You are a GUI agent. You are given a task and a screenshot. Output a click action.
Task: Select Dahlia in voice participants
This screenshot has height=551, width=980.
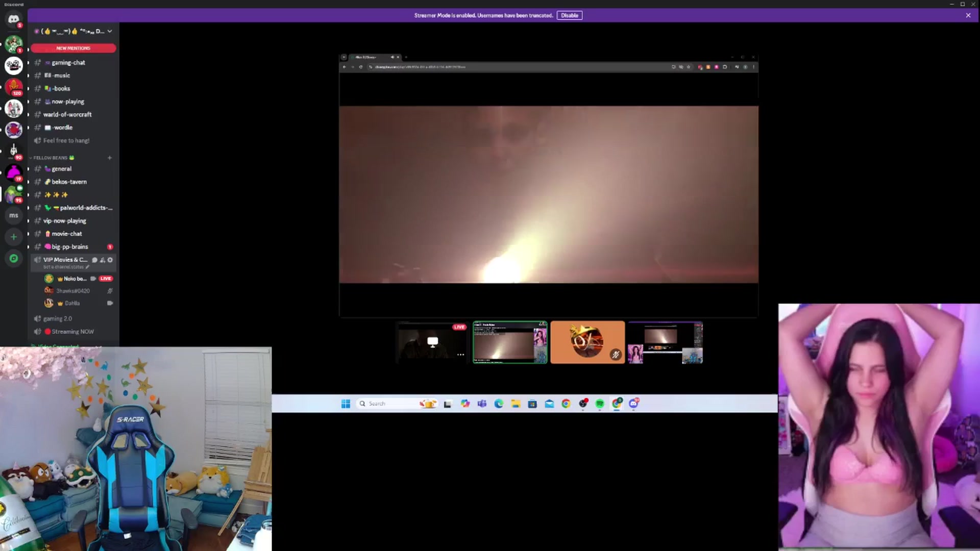coord(79,303)
